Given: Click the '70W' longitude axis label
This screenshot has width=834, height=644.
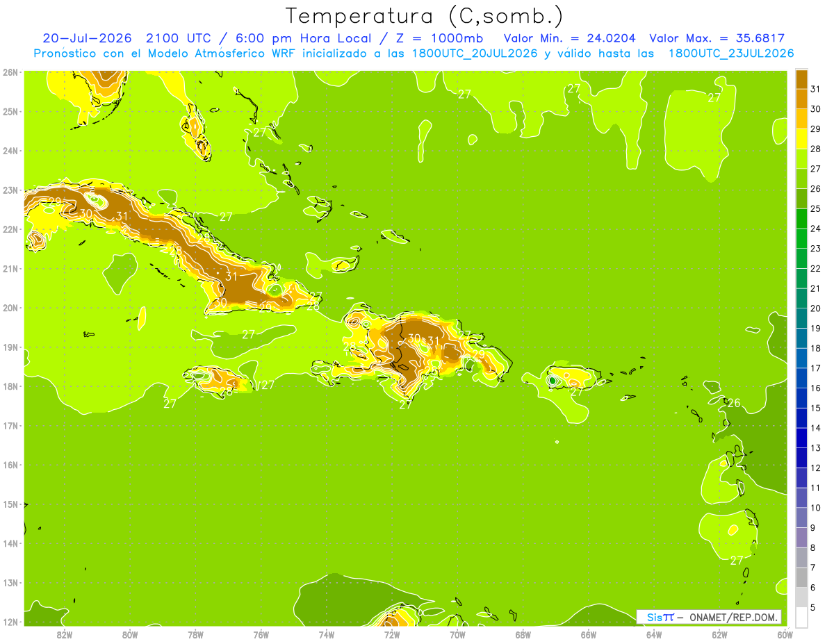Looking at the screenshot, I should tap(457, 634).
